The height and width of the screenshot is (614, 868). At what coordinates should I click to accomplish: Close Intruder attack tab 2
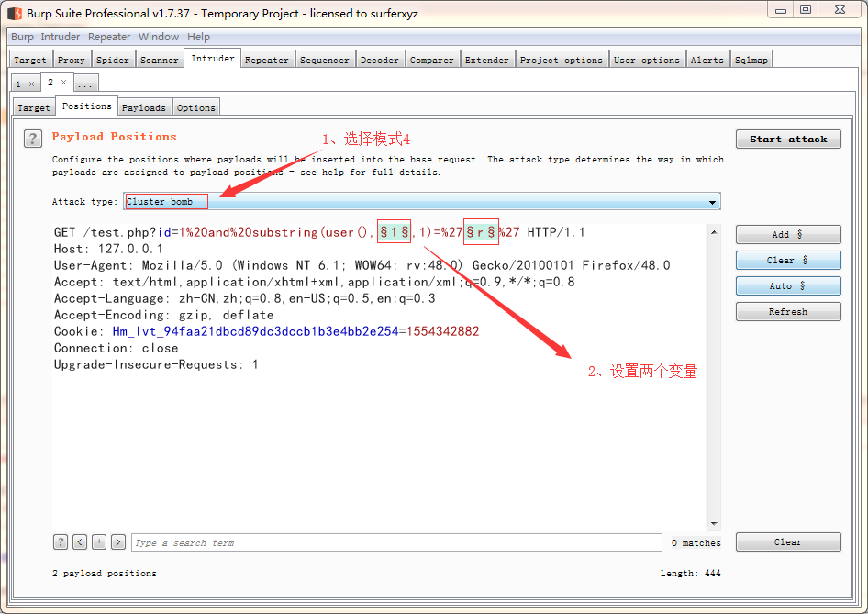(63, 82)
